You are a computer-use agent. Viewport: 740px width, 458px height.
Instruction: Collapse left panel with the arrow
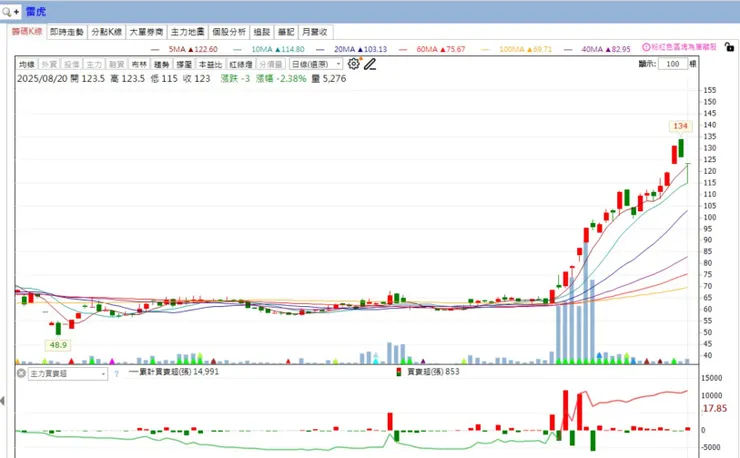coord(3,401)
